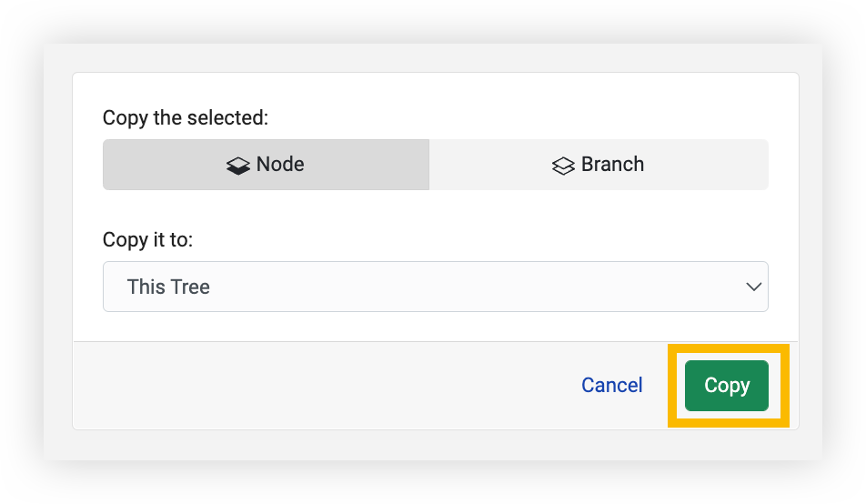The height and width of the screenshot is (504, 866).
Task: Click the "Copy the selected:" label
Action: point(186,117)
